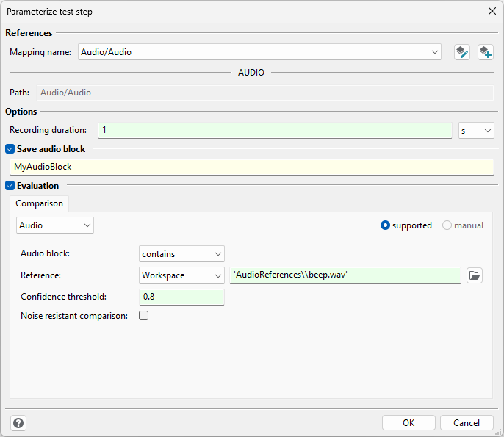Click the Confidence threshold field
This screenshot has height=437, width=504.
181,297
